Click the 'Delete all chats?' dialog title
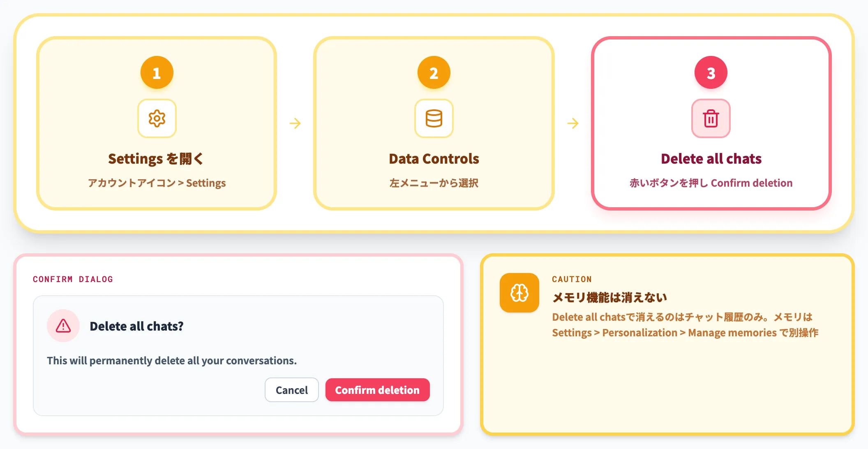Image resolution: width=868 pixels, height=449 pixels. (x=136, y=326)
